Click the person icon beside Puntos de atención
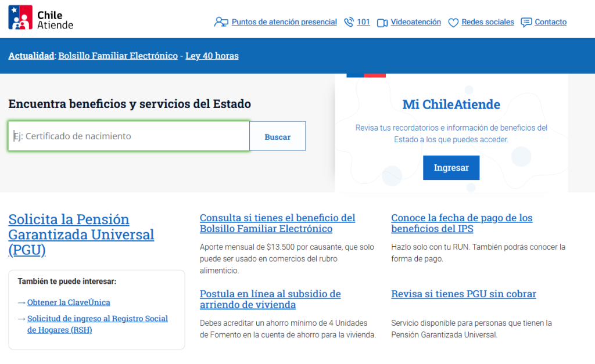This screenshot has height=364, width=595. tap(221, 22)
